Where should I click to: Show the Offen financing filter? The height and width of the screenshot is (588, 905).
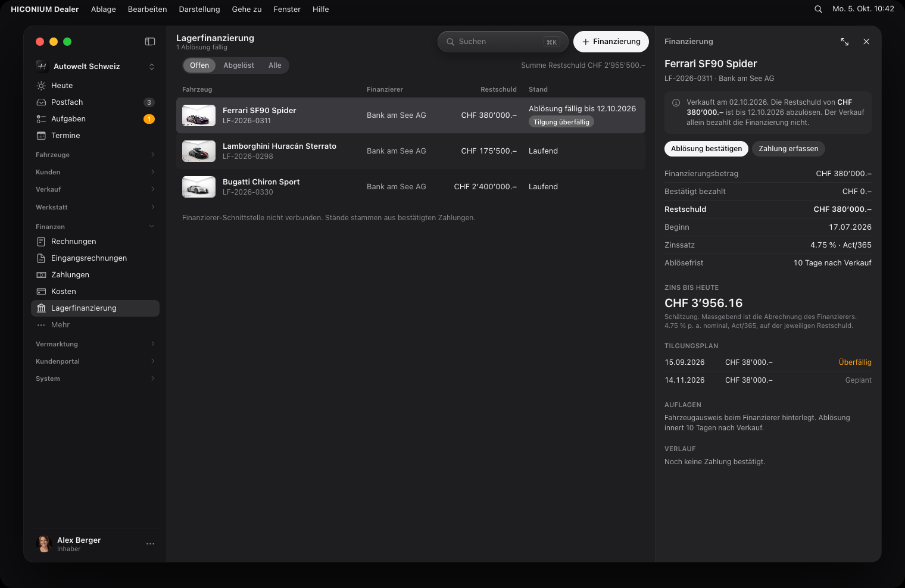pos(199,65)
